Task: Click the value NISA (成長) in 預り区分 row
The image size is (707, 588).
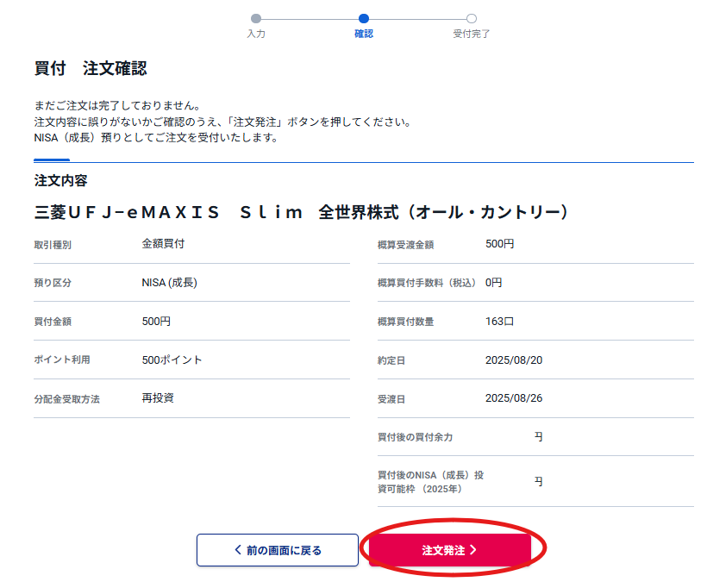Action: (x=170, y=283)
